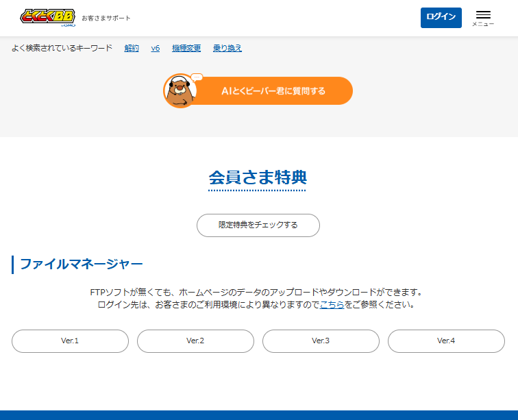Launch File Manager Ver.4
Viewport: 518px width, 420px height.
pos(446,341)
